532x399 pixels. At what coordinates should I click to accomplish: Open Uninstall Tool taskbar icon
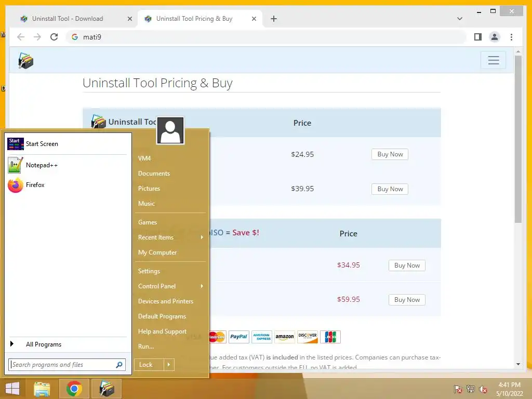106,389
